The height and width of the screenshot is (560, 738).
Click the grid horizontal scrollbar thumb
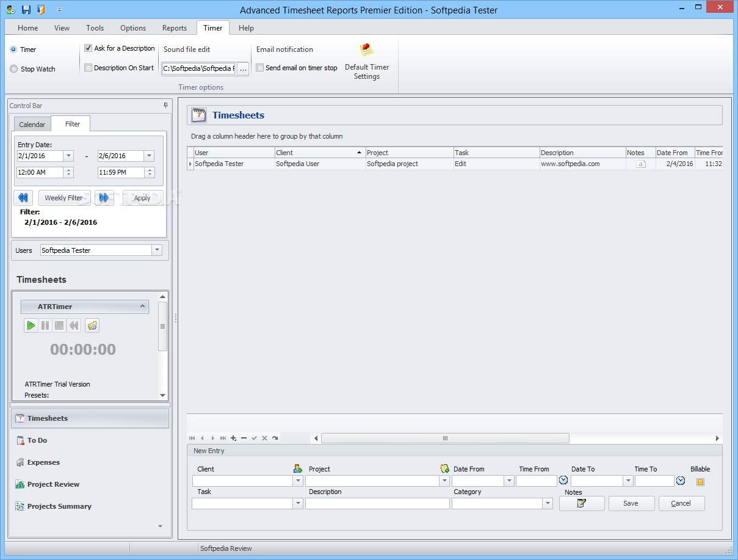point(445,438)
